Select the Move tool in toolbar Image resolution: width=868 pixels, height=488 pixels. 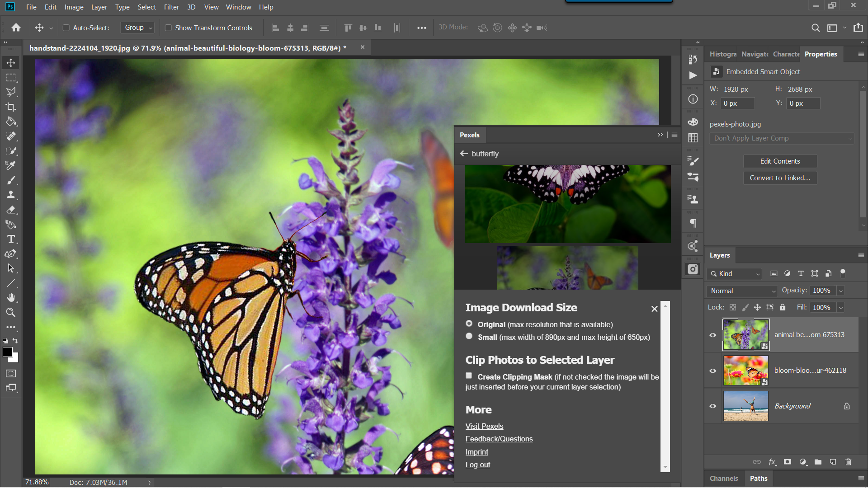pos(11,62)
